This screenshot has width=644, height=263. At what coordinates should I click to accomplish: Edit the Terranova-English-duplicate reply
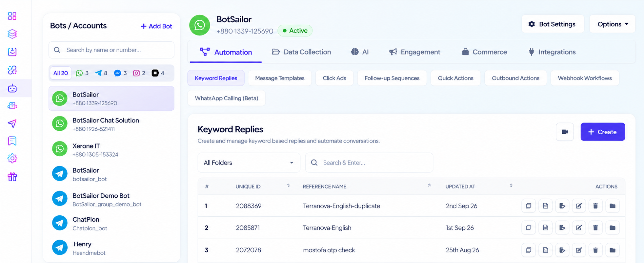[579, 206]
